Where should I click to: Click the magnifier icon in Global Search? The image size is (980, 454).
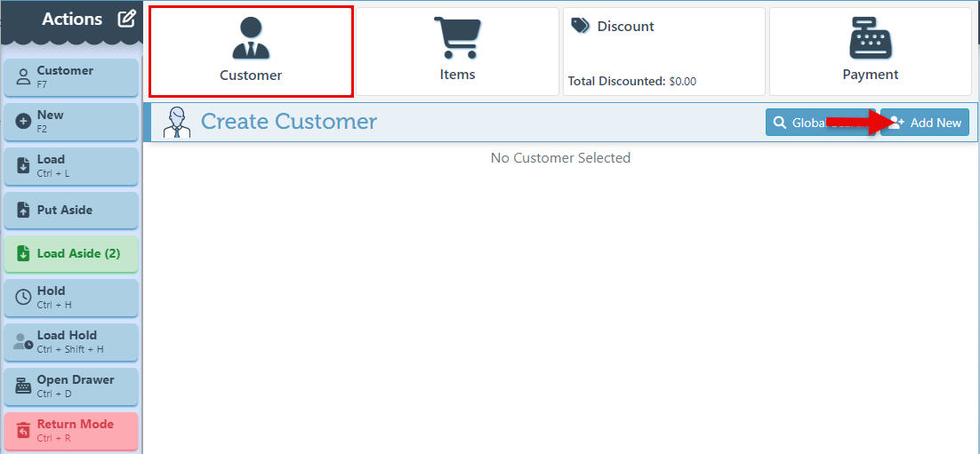tap(780, 123)
